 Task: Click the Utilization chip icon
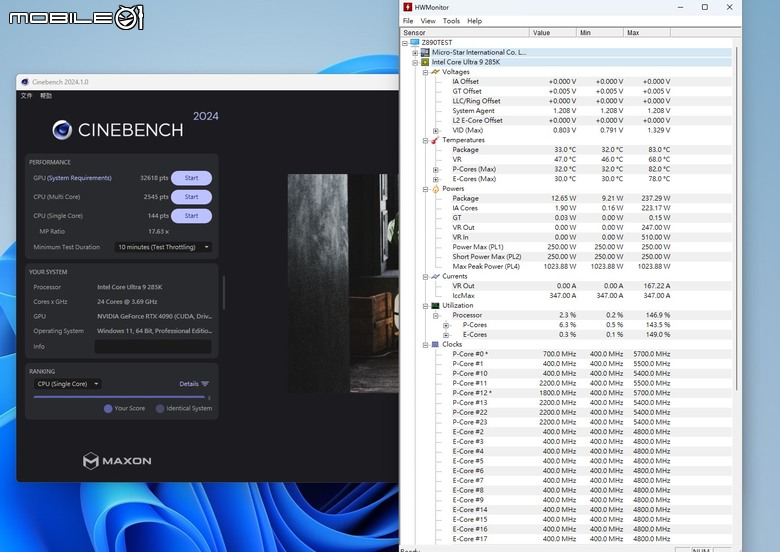click(435, 306)
